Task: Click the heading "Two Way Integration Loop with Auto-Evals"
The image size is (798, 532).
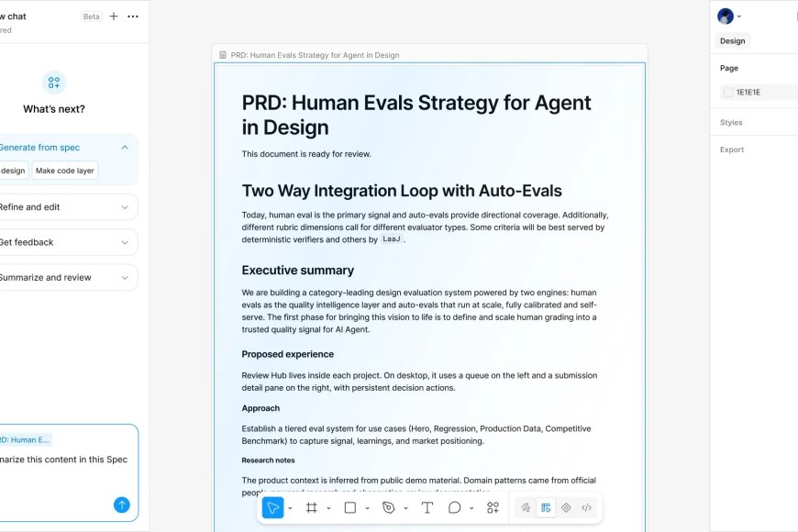Action: point(402,191)
